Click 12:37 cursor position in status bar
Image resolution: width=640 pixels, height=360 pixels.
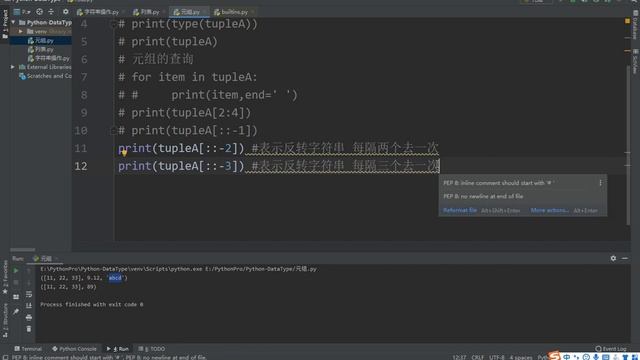(459, 357)
